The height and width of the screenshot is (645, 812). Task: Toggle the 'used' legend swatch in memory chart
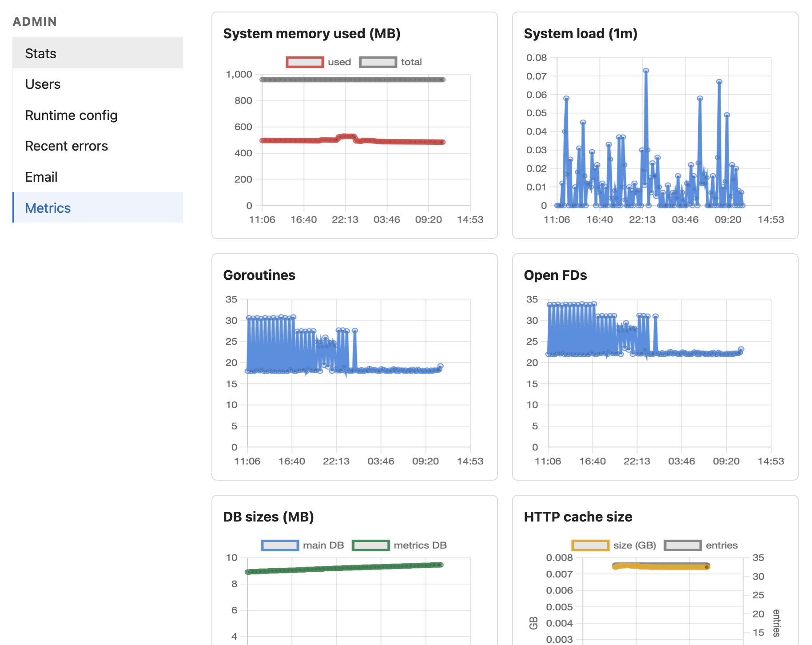tap(305, 62)
